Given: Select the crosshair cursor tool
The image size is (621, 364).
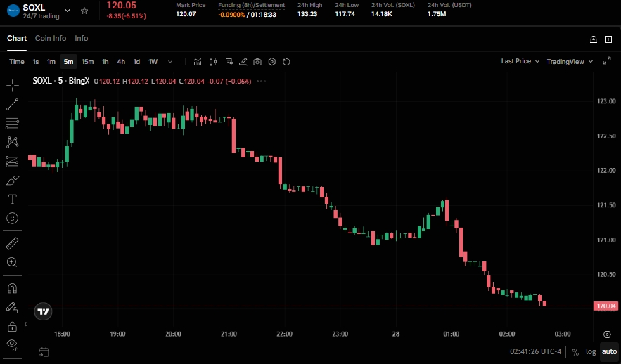Looking at the screenshot, I should [x=12, y=86].
